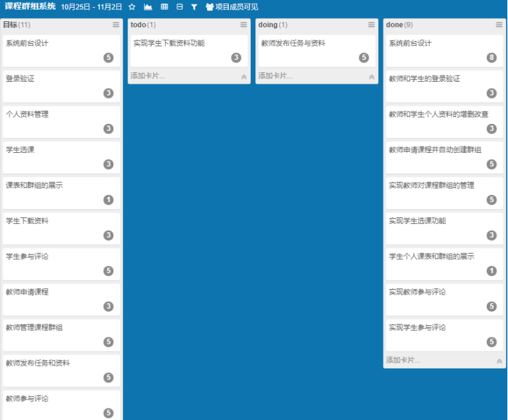
Task: Open the 教师和学生的登录验证 card
Action: pos(445,86)
